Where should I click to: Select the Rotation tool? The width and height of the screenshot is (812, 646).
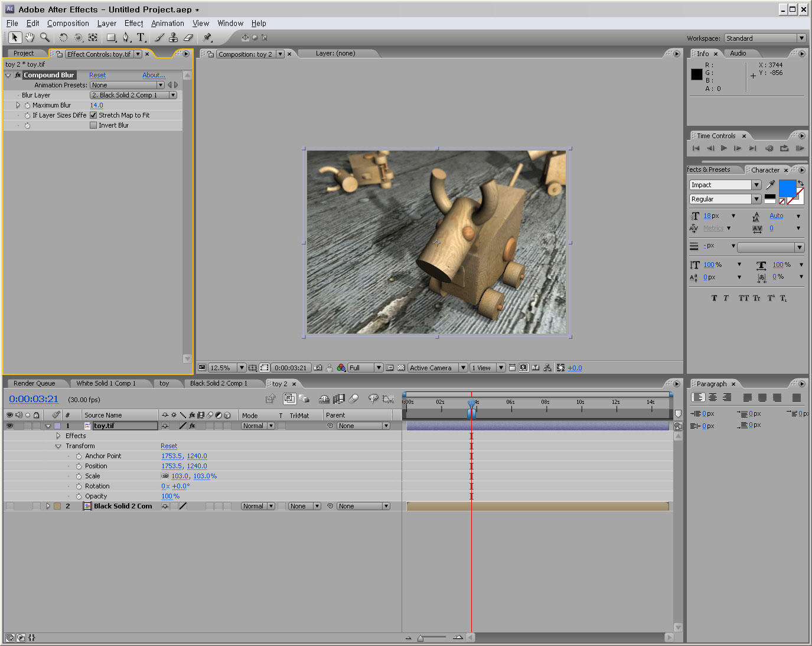tap(64, 37)
